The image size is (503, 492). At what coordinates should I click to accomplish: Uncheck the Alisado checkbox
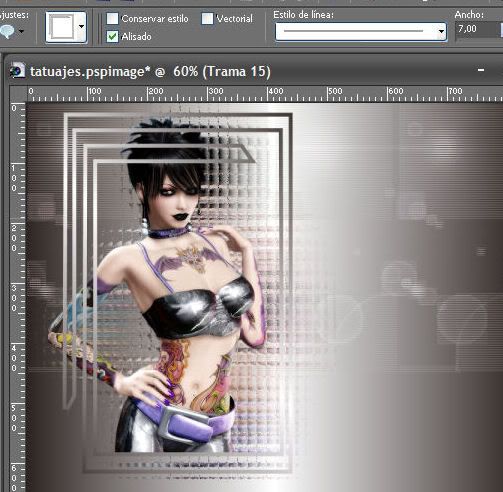click(112, 36)
